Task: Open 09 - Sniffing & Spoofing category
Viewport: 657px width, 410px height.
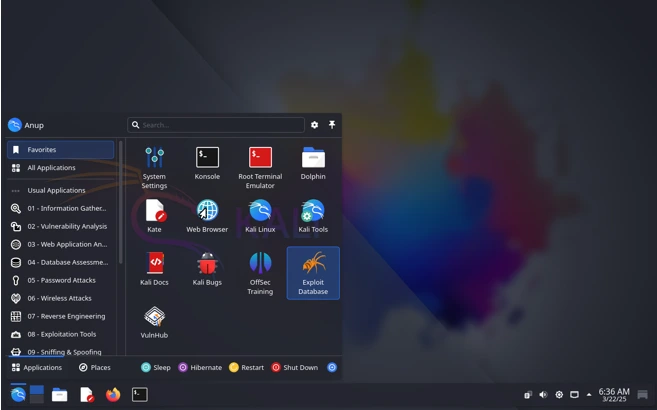Action: [x=60, y=351]
